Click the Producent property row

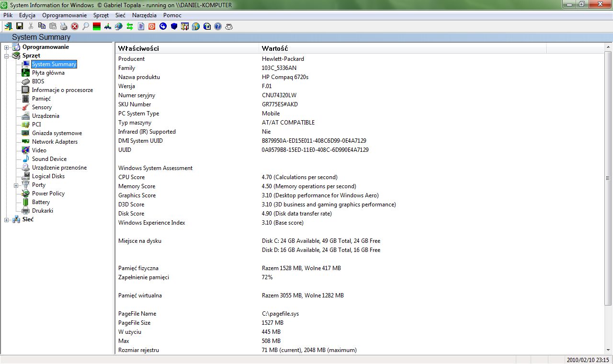360,59
